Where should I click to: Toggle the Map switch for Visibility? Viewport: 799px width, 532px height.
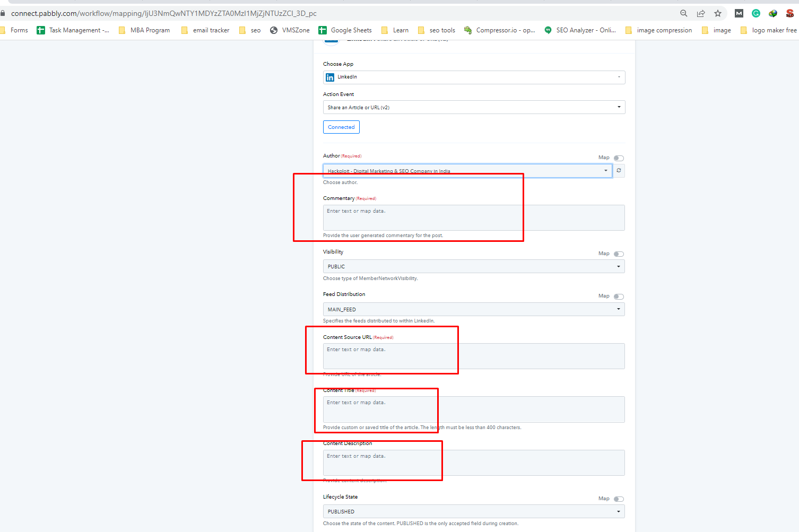tap(619, 254)
